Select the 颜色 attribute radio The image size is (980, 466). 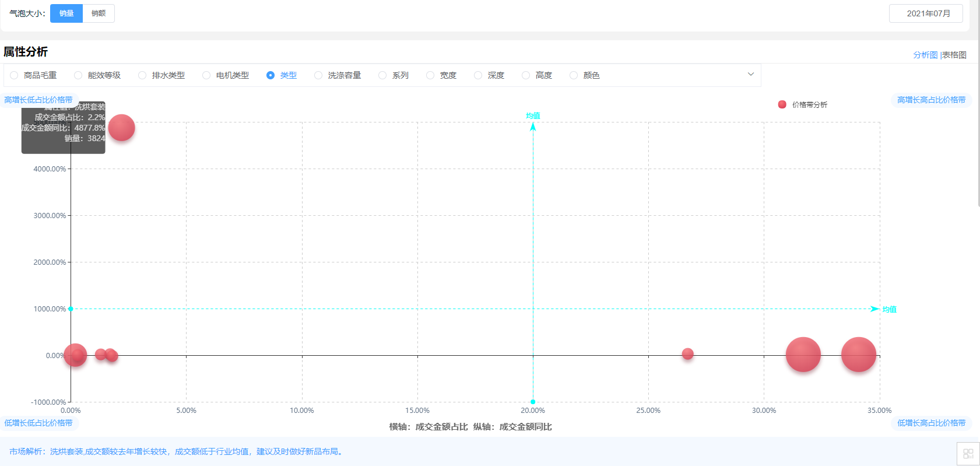pyautogui.click(x=574, y=75)
